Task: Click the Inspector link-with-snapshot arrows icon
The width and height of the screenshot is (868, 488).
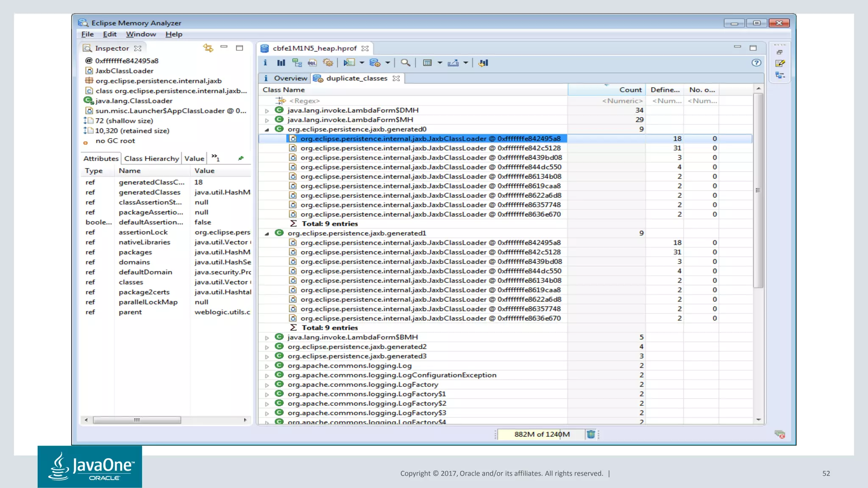Action: tap(208, 48)
